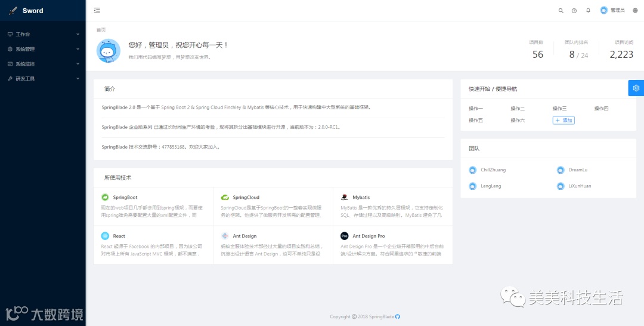Click the team ranking value 8 / 24
This screenshot has width=644, height=326.
pyautogui.click(x=578, y=55)
